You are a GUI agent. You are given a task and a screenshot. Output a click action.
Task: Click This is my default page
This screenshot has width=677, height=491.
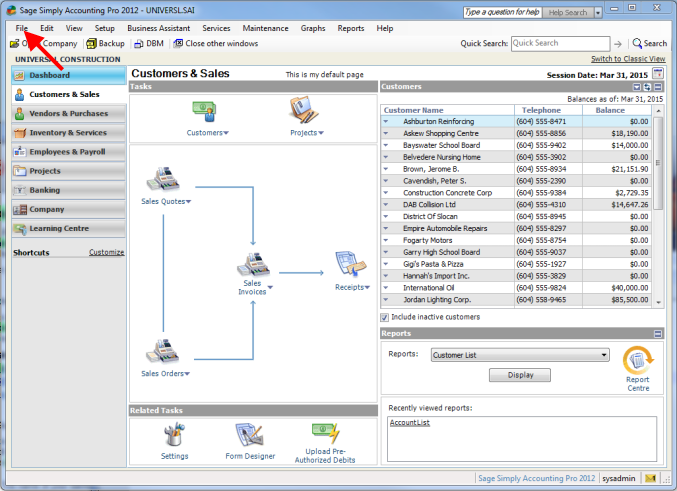(x=324, y=75)
